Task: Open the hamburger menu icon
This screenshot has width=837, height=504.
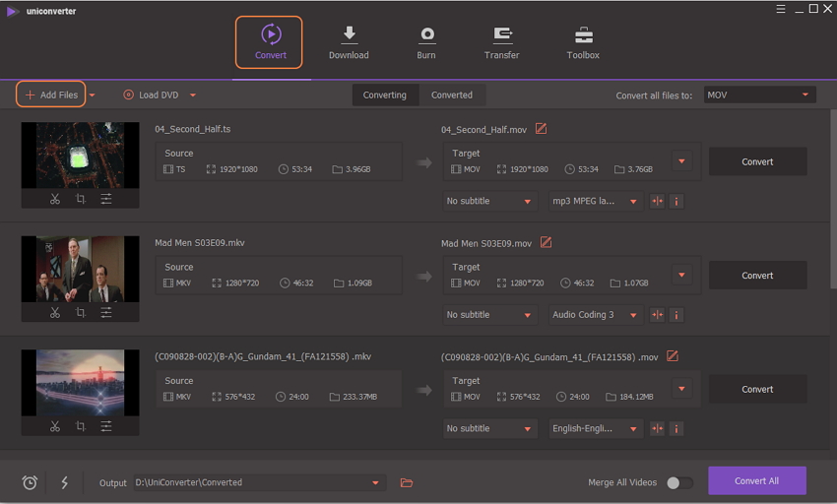Action: tap(781, 9)
